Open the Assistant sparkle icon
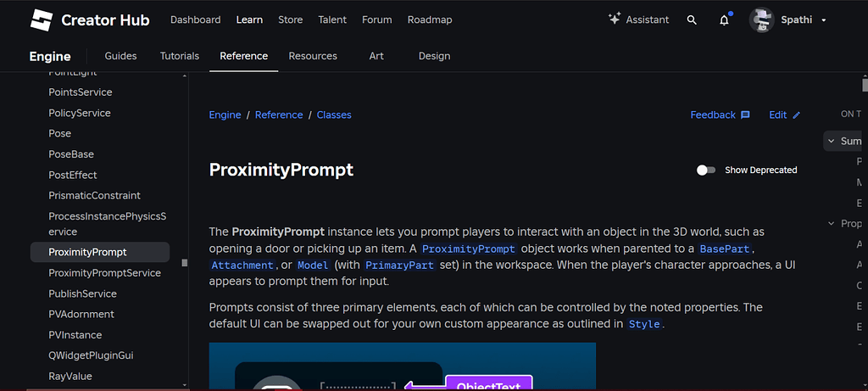868x391 pixels. pyautogui.click(x=615, y=20)
